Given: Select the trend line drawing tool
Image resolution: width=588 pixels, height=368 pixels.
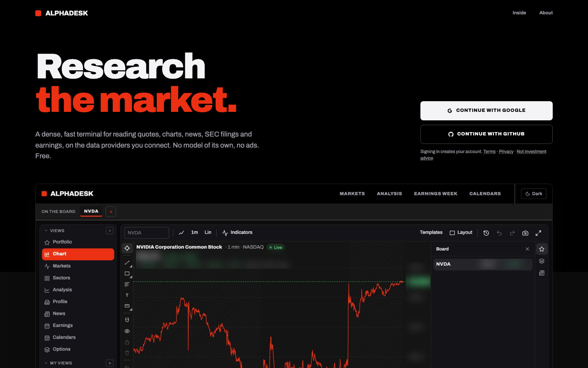Looking at the screenshot, I should (x=127, y=263).
